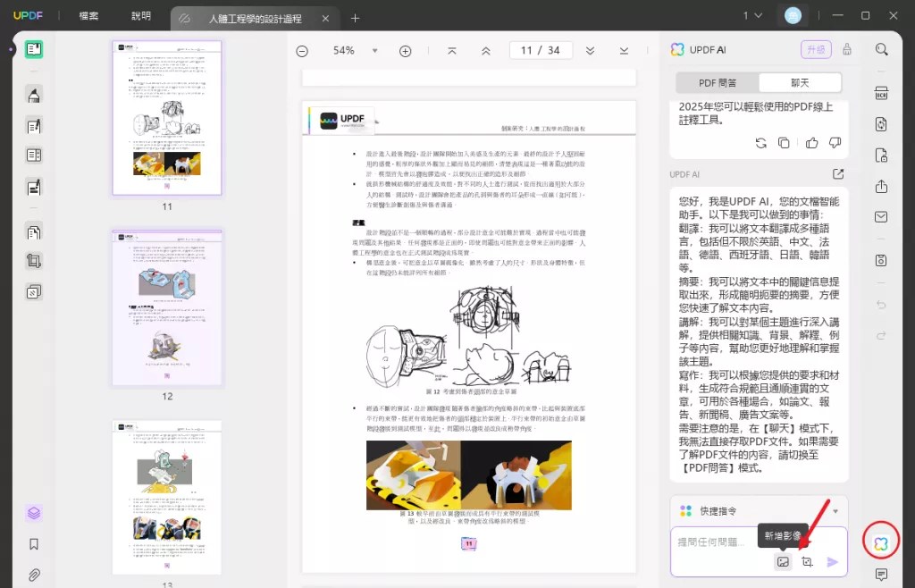Close the 人體工程學的設計過程 tab
The width and height of the screenshot is (915, 588).
325,19
